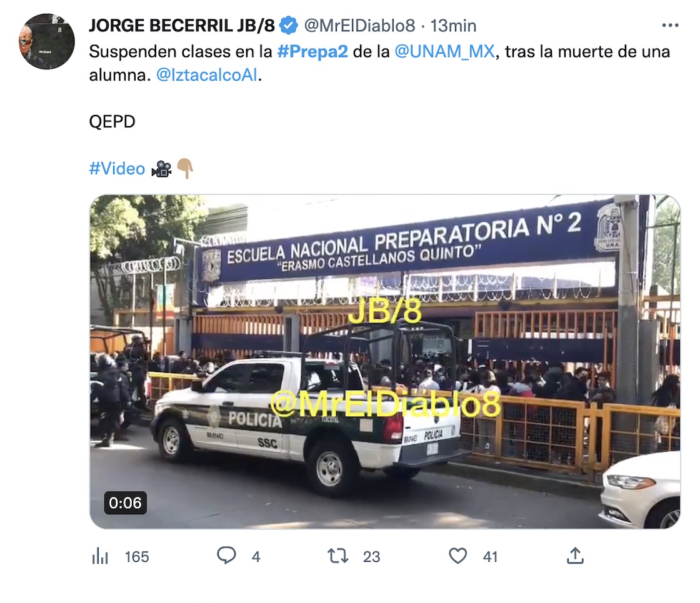Click the blue verified badge
The image size is (700, 603).
tap(288, 26)
